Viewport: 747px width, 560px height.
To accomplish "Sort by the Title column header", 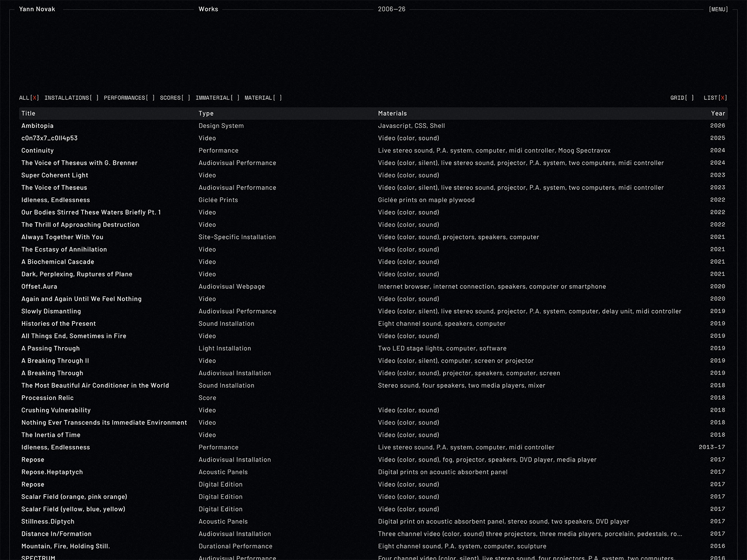I will (x=28, y=113).
